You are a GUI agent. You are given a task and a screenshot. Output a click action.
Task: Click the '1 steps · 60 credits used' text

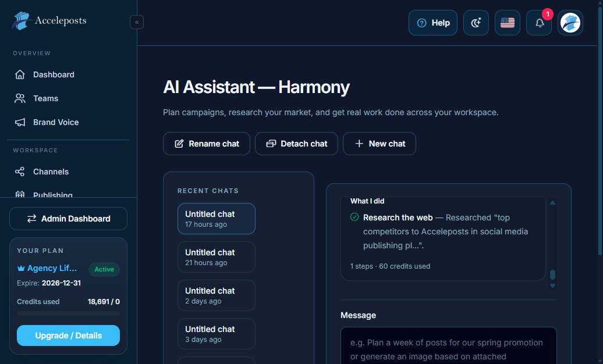tap(390, 266)
